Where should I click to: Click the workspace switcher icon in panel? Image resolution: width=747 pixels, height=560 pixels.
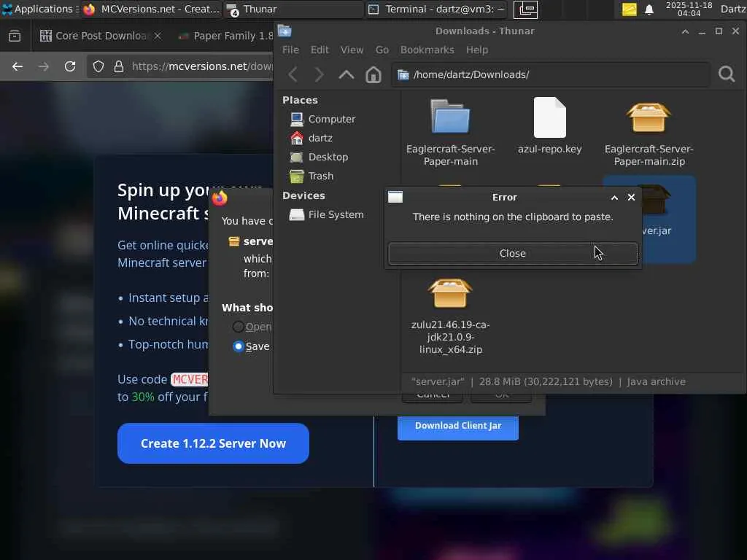(x=525, y=9)
